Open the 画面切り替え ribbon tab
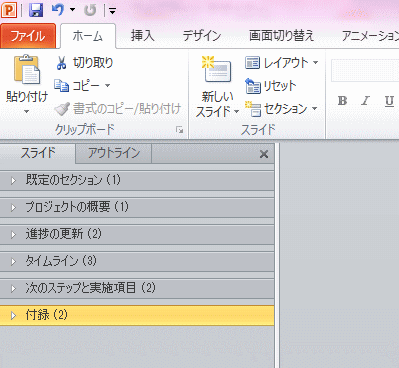The width and height of the screenshot is (399, 368). (281, 36)
